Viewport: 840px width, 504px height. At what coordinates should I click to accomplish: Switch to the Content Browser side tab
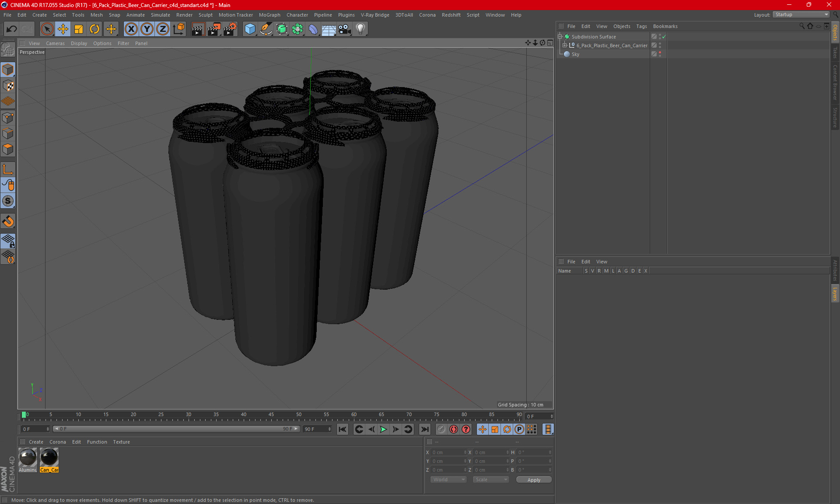835,82
